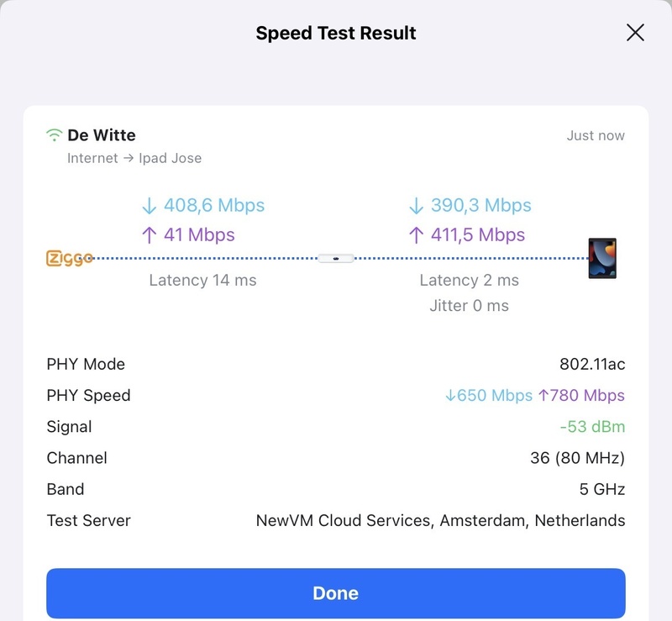Select the Band 5 GHz row

pos(335,489)
